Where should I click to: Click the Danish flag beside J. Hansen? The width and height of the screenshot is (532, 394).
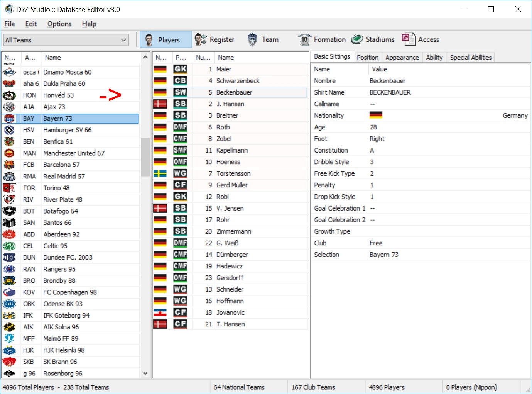(160, 104)
